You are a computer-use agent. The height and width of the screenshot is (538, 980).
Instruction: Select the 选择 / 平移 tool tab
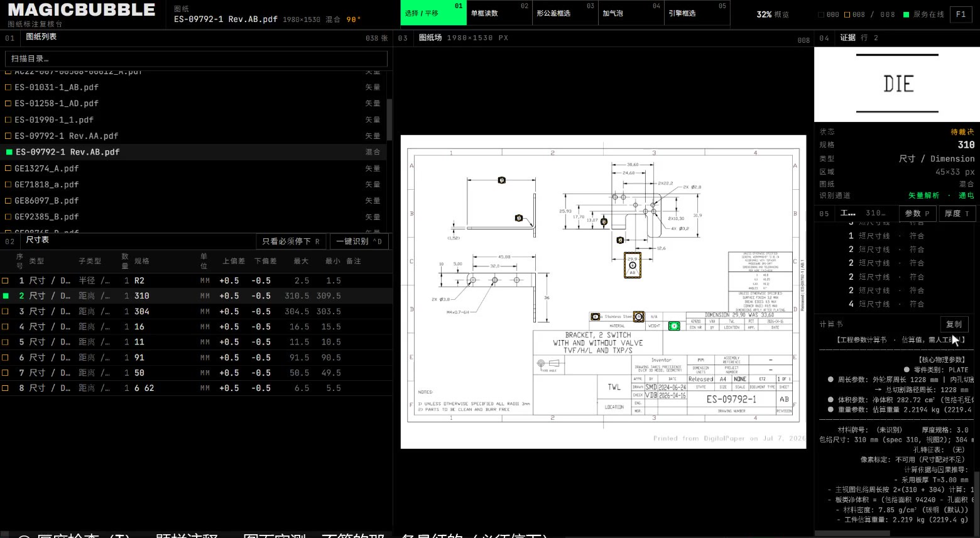pos(433,13)
